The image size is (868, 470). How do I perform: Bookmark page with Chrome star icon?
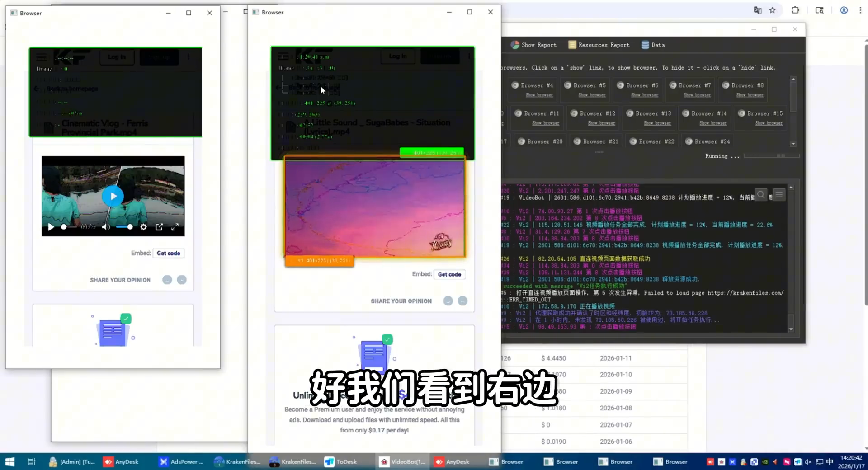[772, 10]
